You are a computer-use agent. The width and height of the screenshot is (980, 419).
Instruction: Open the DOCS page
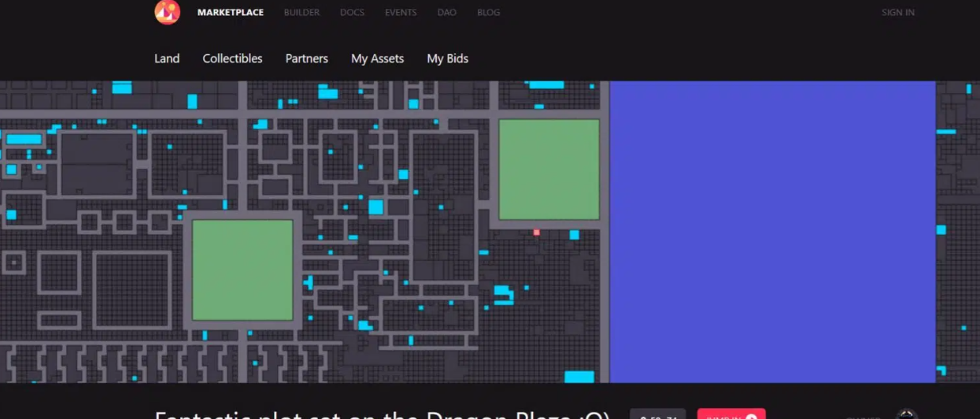[353, 13]
